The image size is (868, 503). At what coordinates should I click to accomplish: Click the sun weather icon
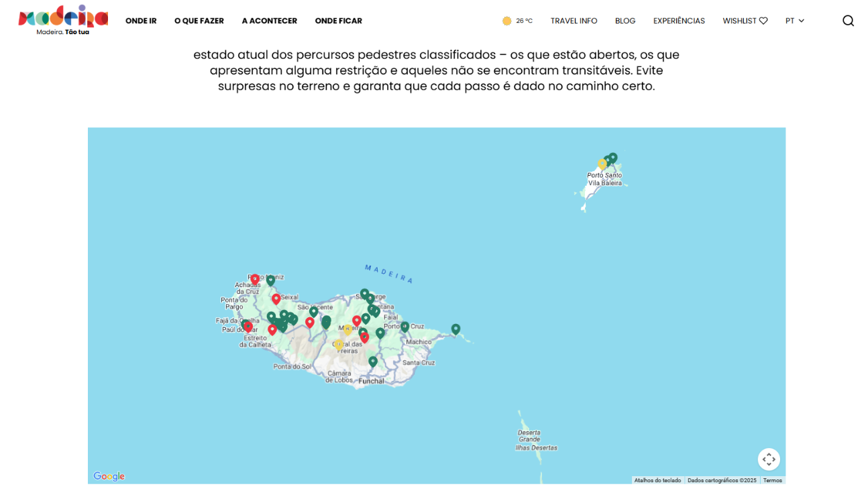pyautogui.click(x=506, y=21)
